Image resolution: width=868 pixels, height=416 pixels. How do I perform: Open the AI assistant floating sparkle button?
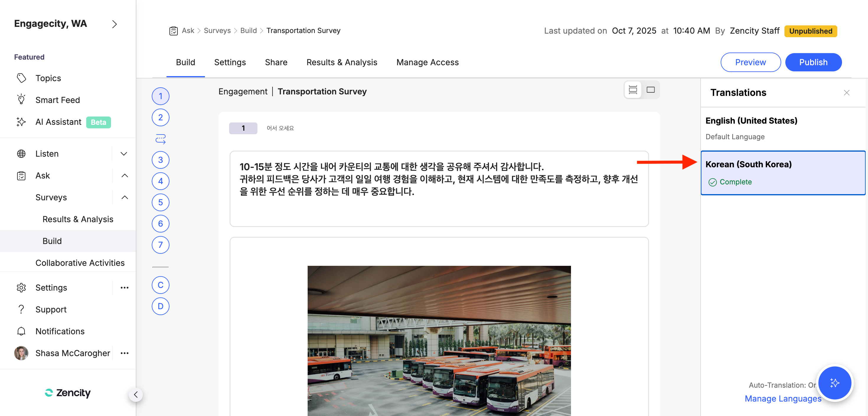click(x=834, y=383)
